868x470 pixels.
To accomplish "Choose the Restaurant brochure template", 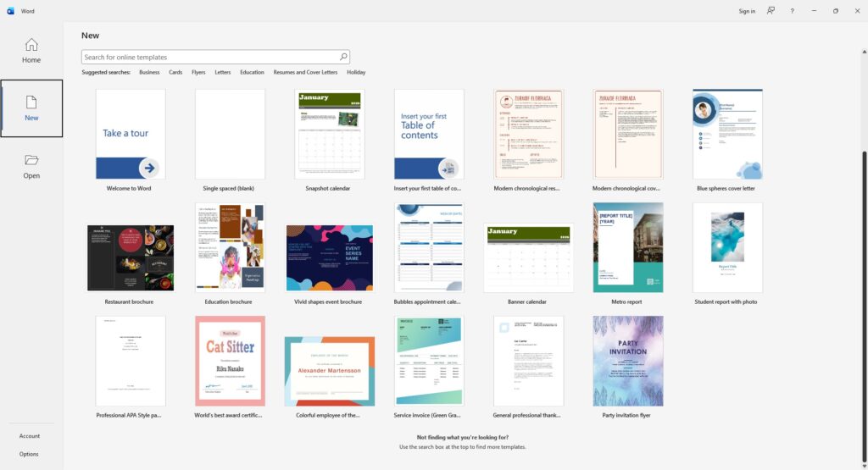I will point(131,257).
